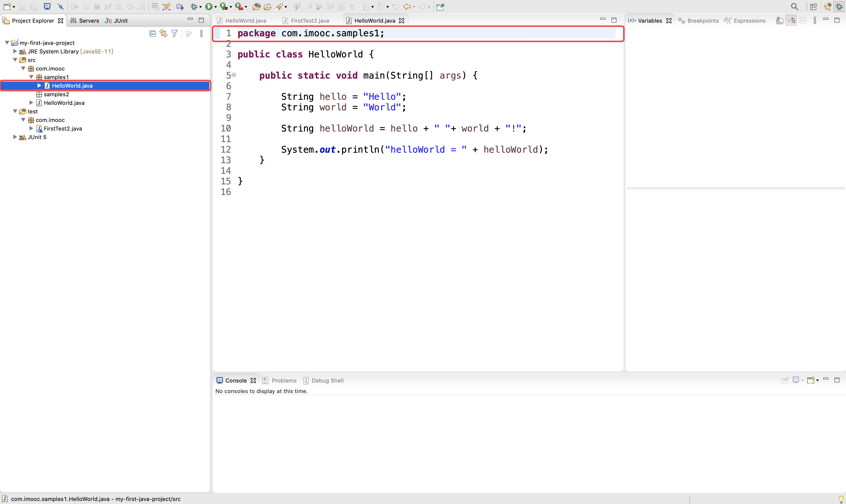The height and width of the screenshot is (504, 846).
Task: Close the active HelloWorld.java editor tab
Action: [401, 20]
